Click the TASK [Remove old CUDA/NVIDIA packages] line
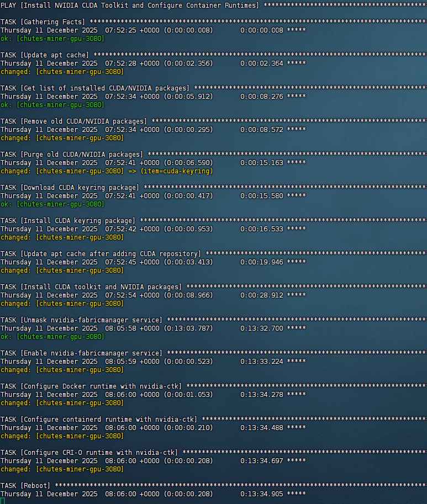 (x=74, y=121)
